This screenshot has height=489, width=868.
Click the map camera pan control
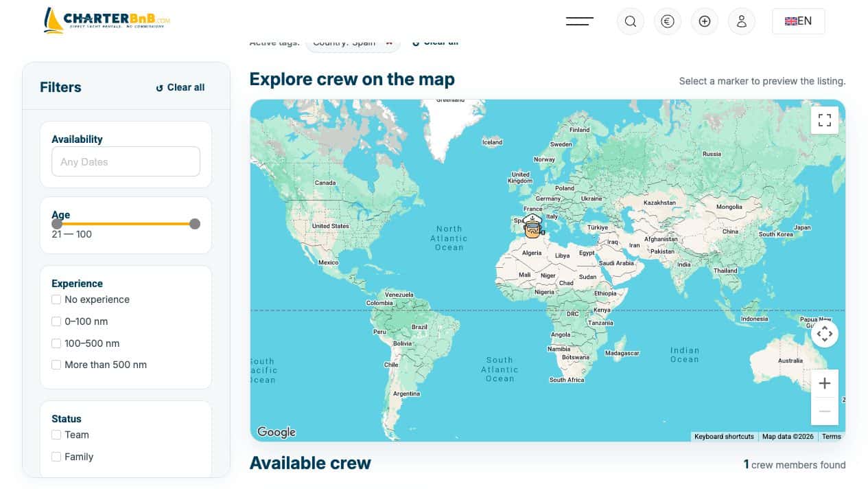click(825, 334)
